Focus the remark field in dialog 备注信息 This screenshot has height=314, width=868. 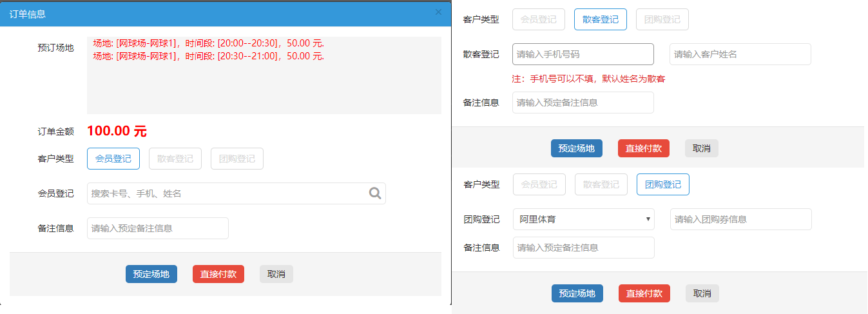pos(158,228)
